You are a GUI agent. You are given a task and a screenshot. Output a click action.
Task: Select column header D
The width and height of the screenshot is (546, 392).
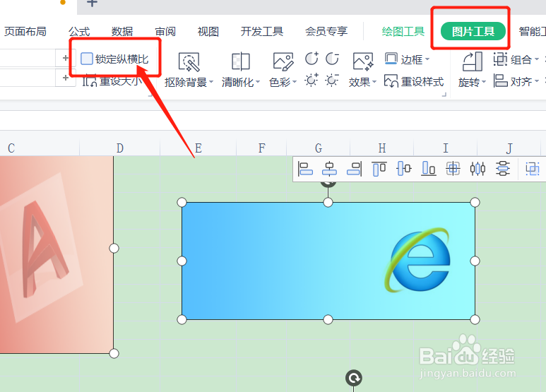point(120,148)
